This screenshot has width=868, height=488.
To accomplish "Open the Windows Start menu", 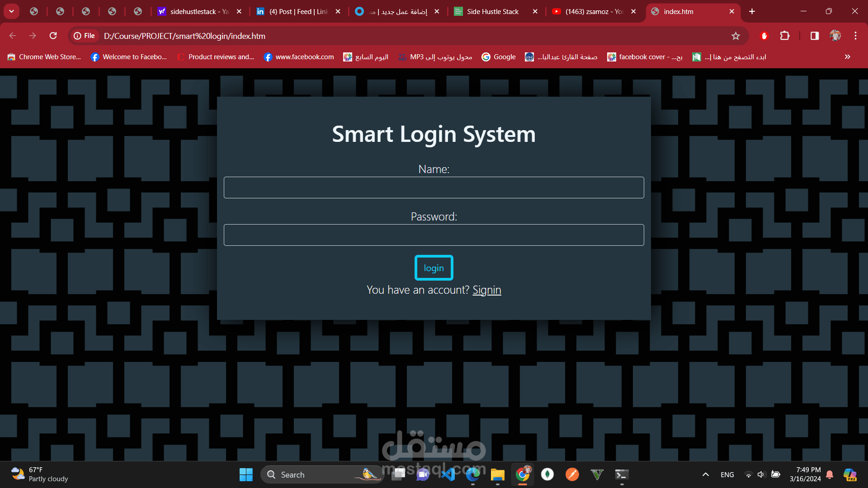I will [x=246, y=474].
